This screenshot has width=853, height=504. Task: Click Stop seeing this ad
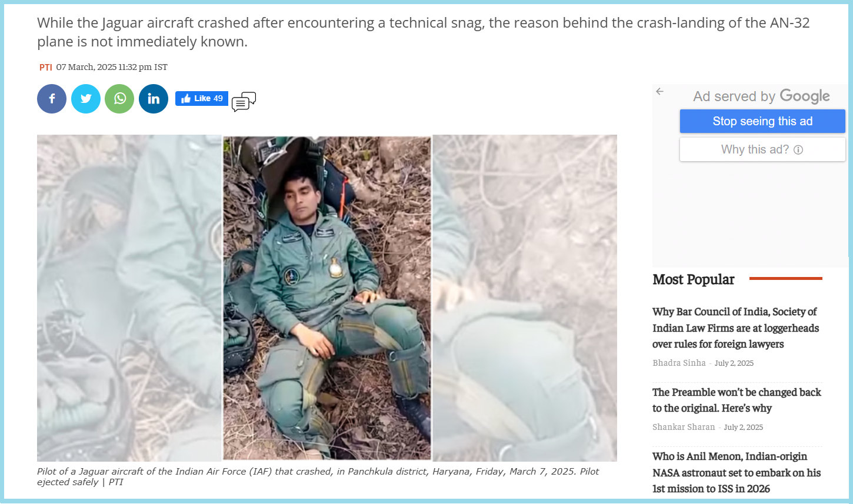pos(762,121)
